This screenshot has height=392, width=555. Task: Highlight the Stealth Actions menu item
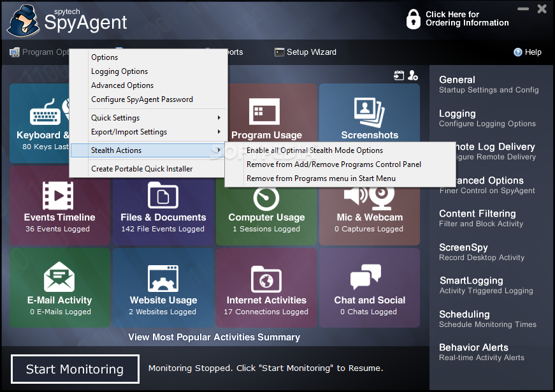point(148,150)
